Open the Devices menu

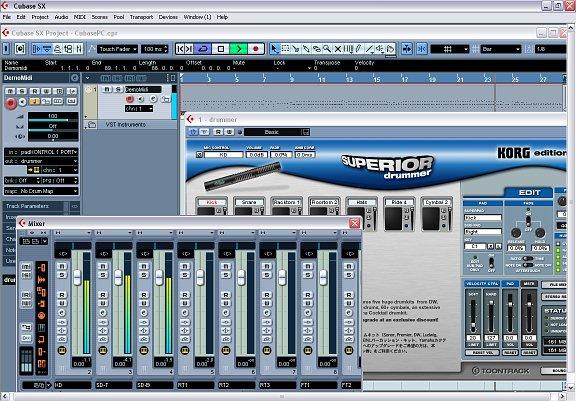pos(168,17)
